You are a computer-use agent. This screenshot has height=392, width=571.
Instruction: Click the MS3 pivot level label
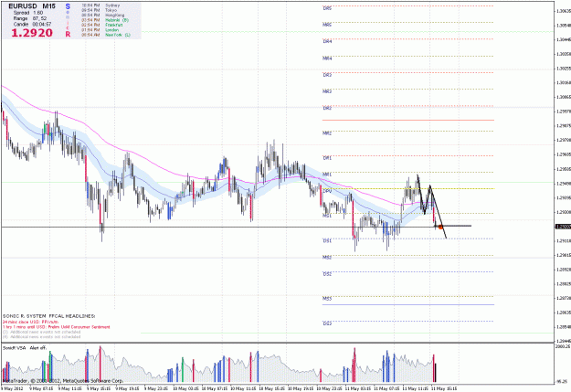327,299
